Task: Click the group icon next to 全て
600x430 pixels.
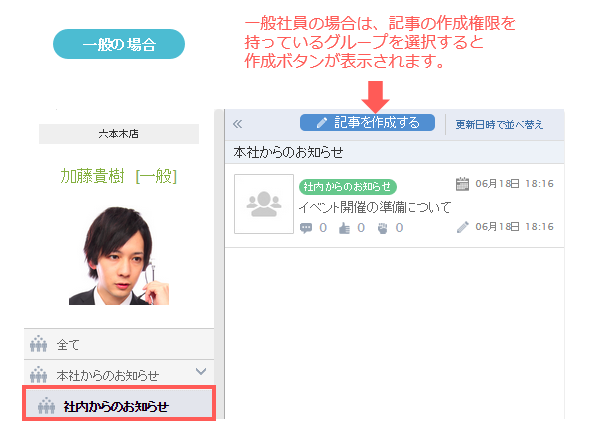Action: click(x=39, y=344)
